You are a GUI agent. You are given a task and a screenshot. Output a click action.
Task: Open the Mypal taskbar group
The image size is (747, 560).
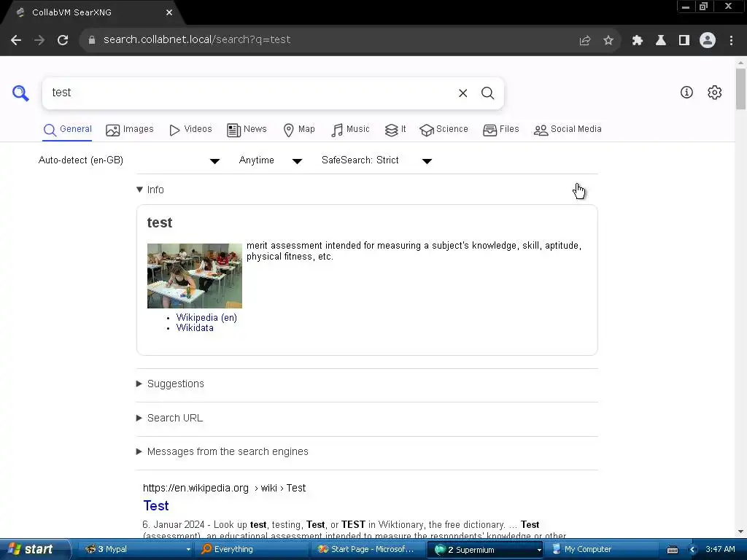137,550
